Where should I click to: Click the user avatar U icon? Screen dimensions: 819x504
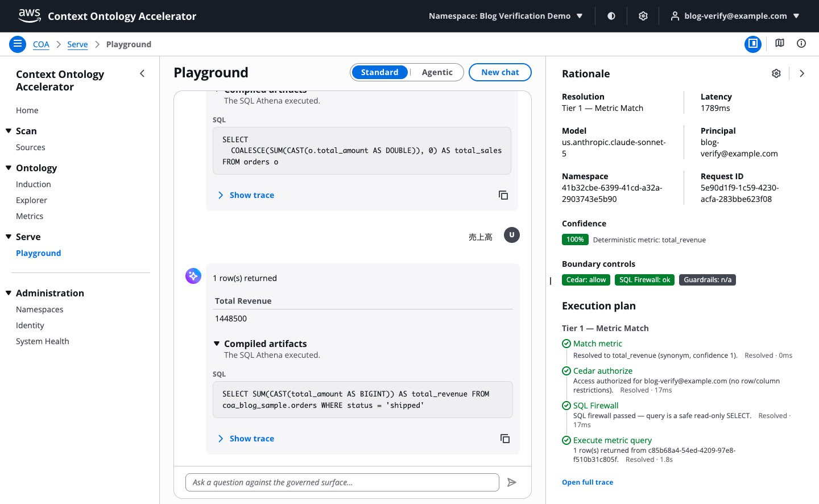(512, 235)
